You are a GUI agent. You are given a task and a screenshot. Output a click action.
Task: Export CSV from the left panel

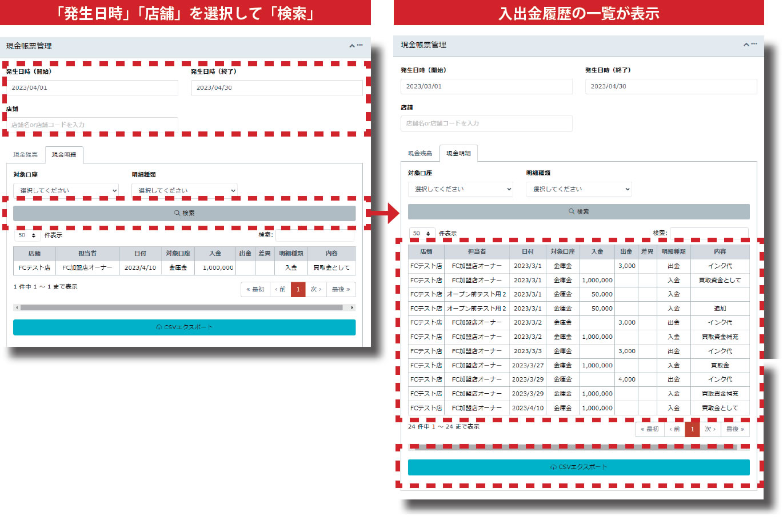coord(184,327)
